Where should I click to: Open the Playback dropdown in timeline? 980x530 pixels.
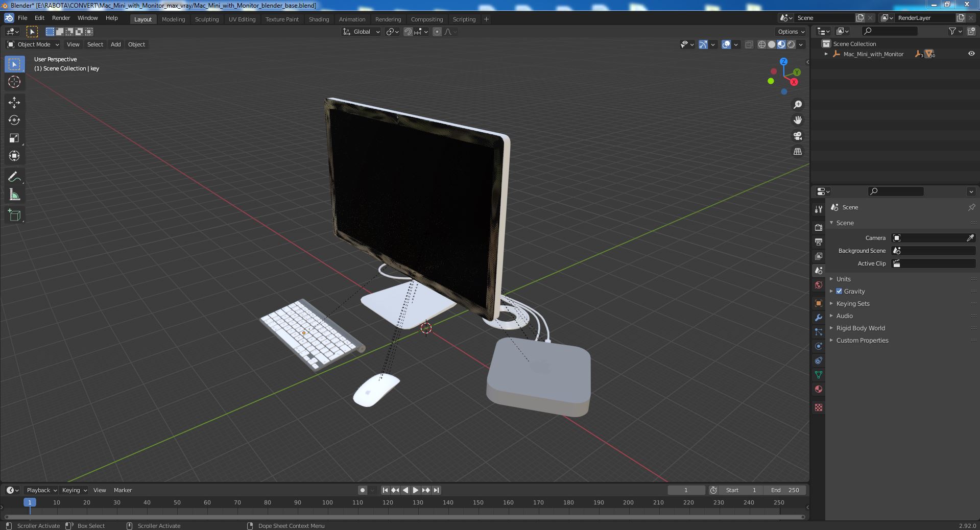click(41, 490)
